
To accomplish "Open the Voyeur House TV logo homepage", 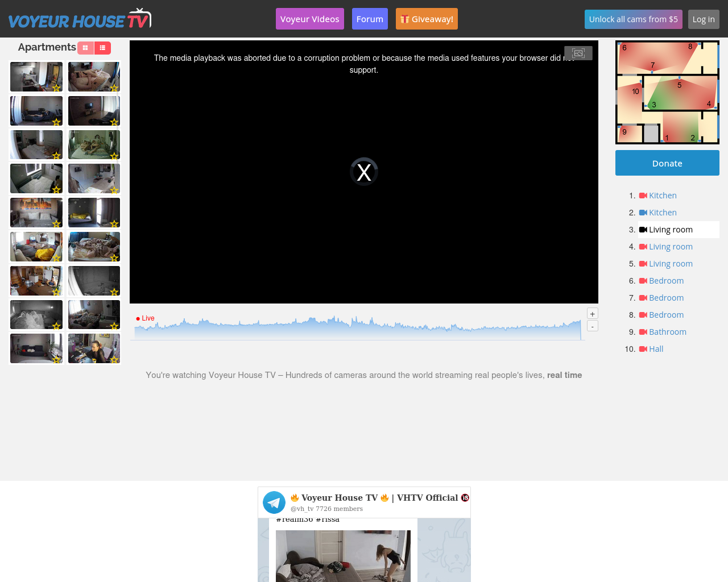I will point(80,19).
